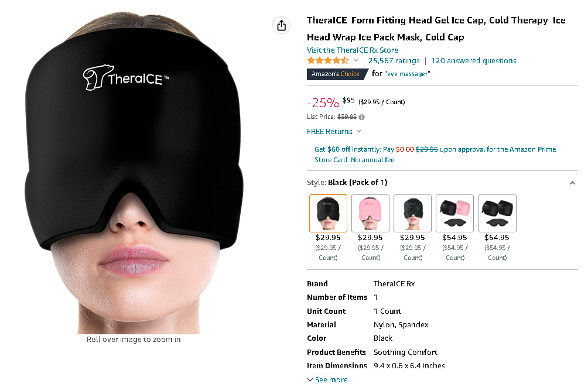Pick the two black caps pack style
The image size is (588, 387).
497,214
